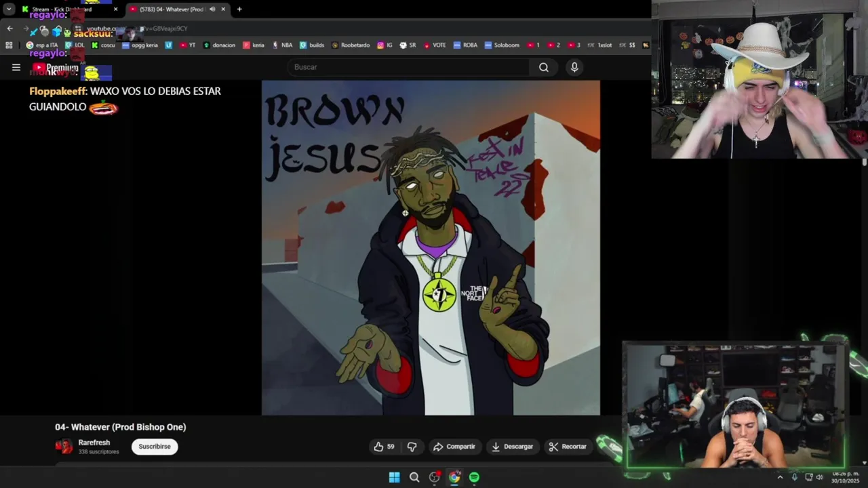Open a new browser tab
Image resolution: width=868 pixels, height=488 pixels.
pyautogui.click(x=239, y=9)
